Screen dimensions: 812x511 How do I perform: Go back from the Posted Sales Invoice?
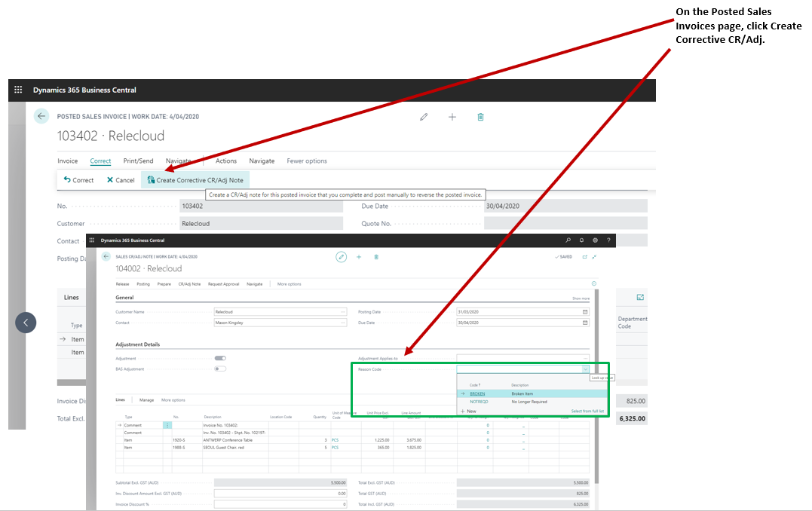41,117
